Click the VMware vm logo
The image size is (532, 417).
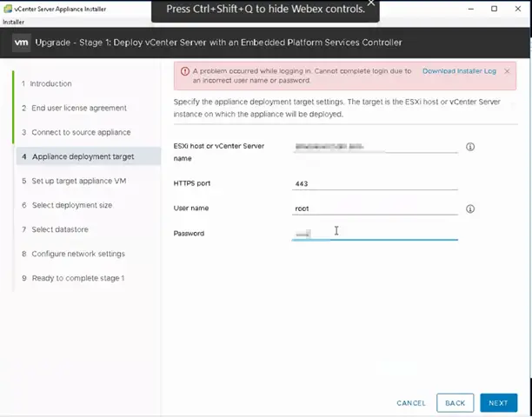coord(22,43)
